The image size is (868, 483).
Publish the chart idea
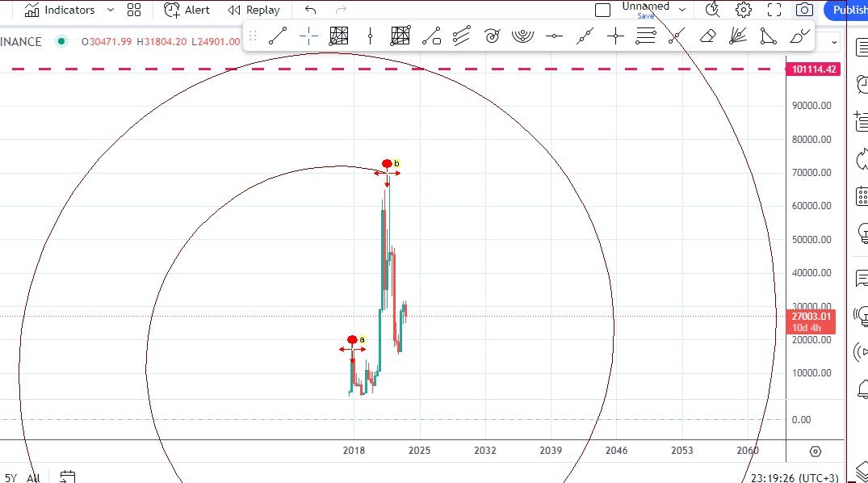pos(847,10)
